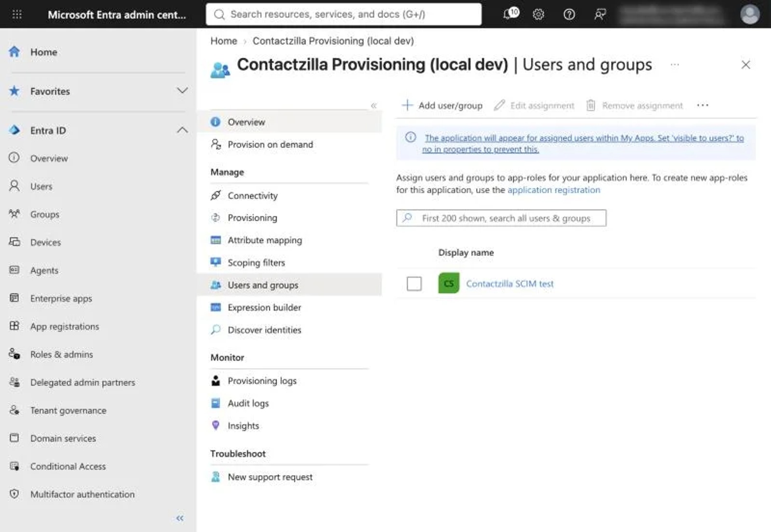Viewport: 771px width, 532px height.
Task: Follow the application registration link
Action: coord(554,190)
